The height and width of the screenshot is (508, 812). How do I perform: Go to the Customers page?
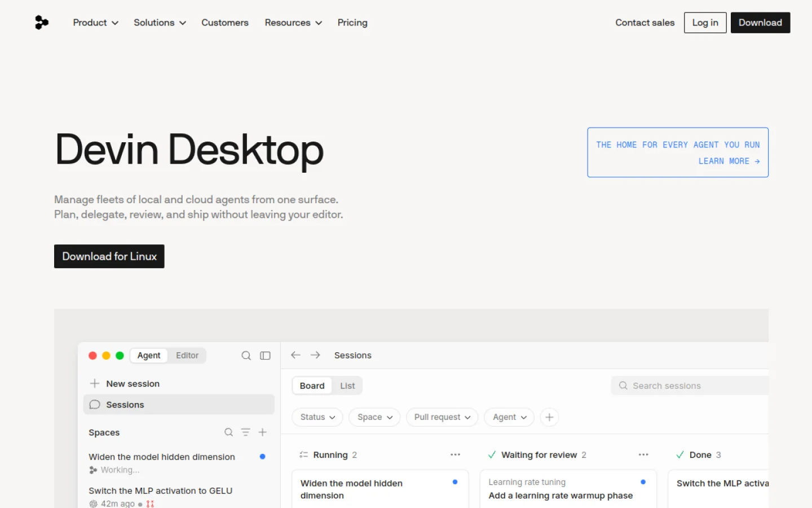coord(225,23)
